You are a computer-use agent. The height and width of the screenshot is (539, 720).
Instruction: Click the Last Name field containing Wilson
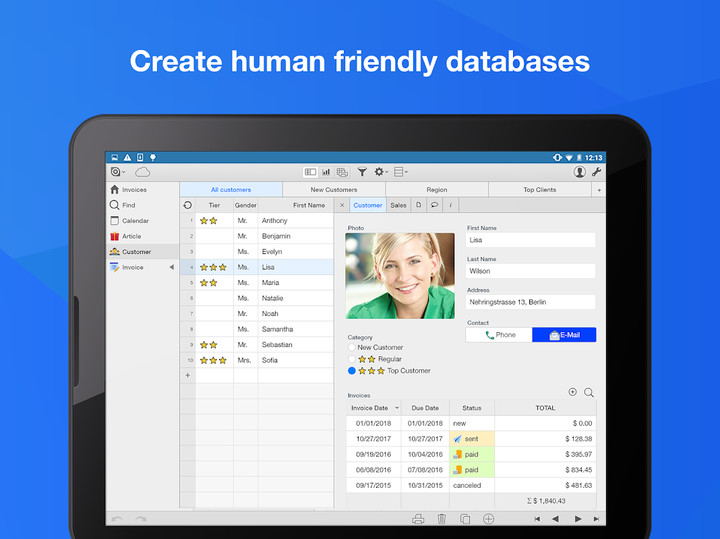pyautogui.click(x=530, y=271)
